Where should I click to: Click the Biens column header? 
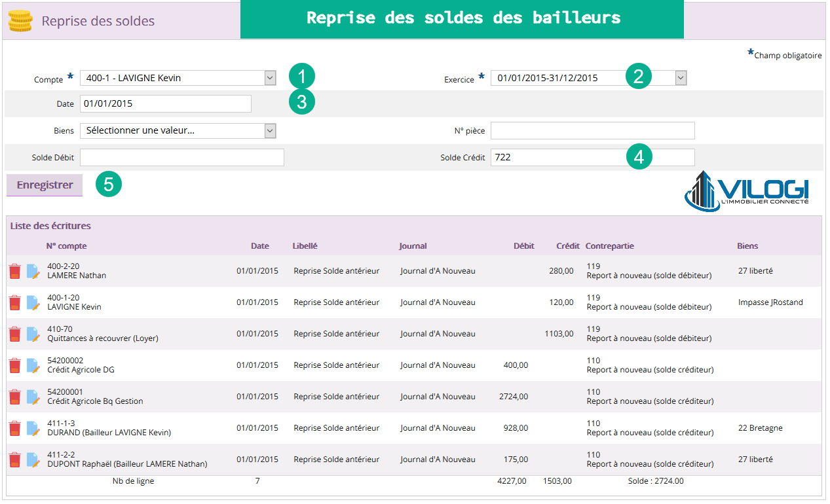point(747,246)
